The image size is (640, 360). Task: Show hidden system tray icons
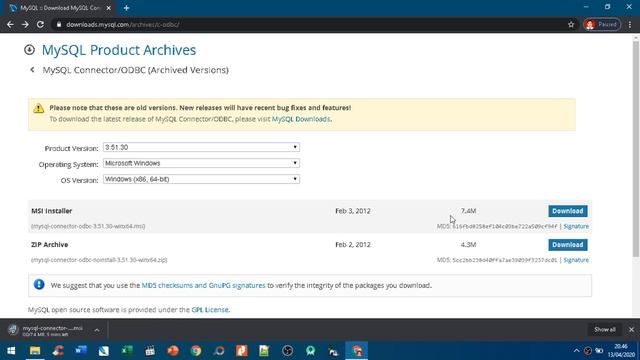(576, 351)
